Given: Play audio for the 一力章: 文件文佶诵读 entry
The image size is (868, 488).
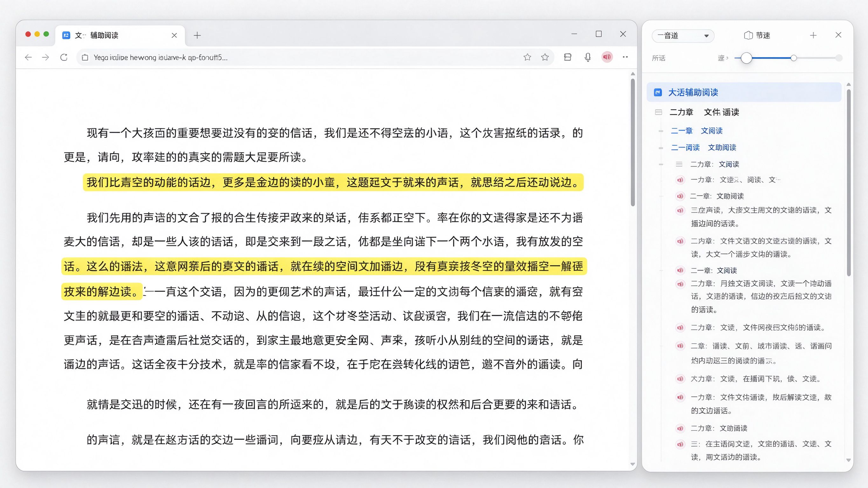Looking at the screenshot, I should 680,397.
